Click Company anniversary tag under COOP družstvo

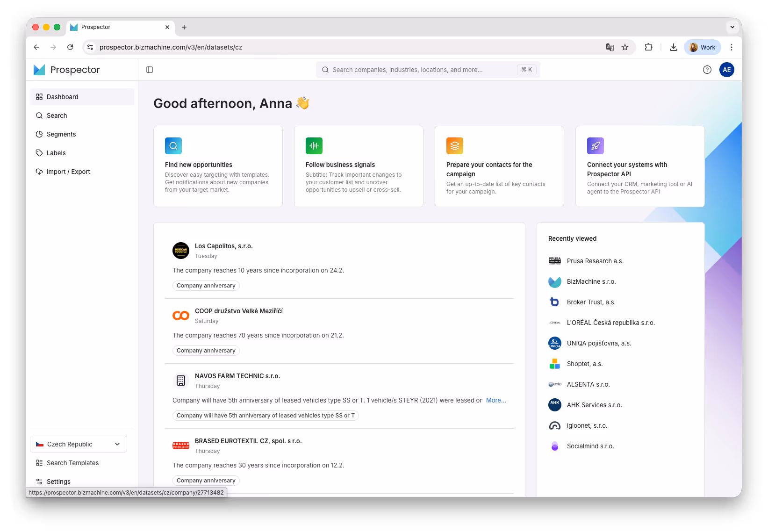pos(206,351)
